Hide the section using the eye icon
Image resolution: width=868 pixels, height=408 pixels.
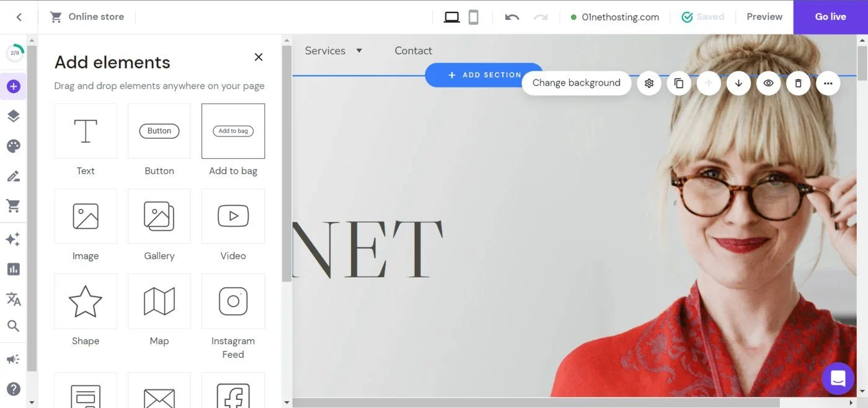point(768,82)
